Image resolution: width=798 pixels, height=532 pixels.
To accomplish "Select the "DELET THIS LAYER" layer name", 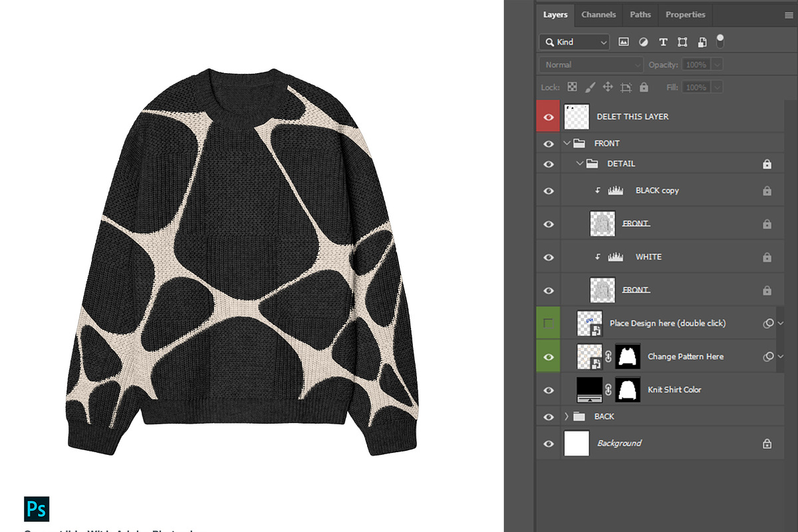I will [632, 116].
